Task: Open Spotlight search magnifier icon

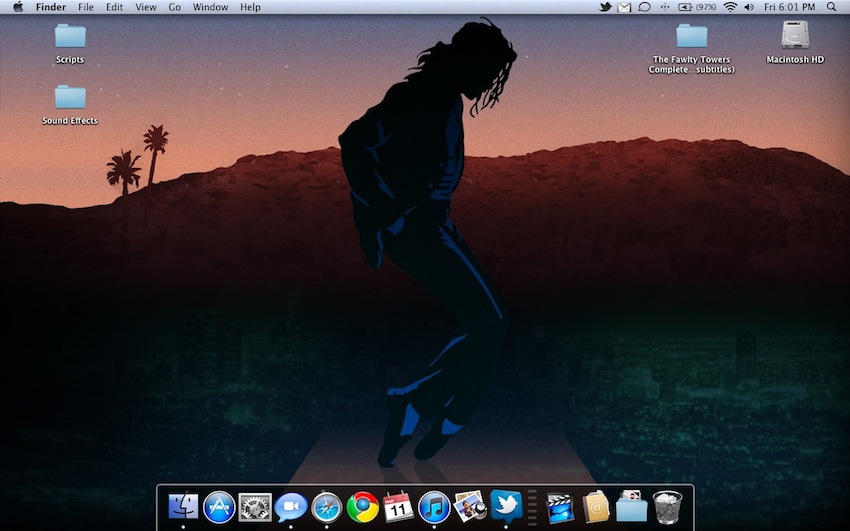Action: coord(831,7)
